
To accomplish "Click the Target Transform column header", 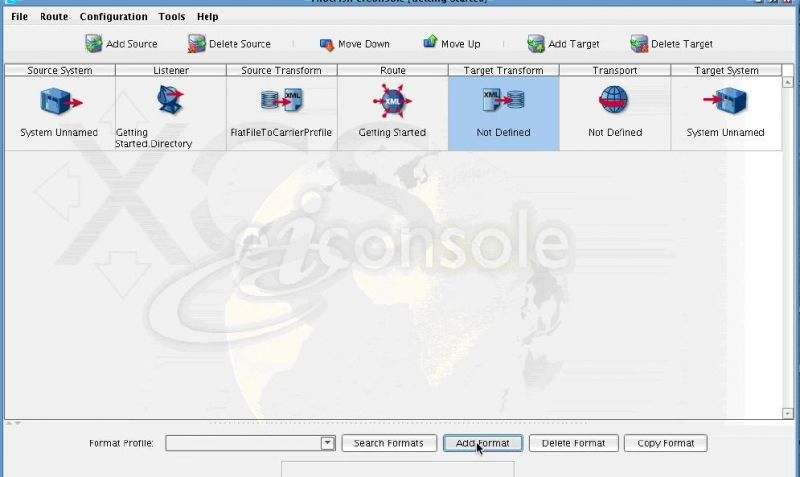I will (504, 70).
